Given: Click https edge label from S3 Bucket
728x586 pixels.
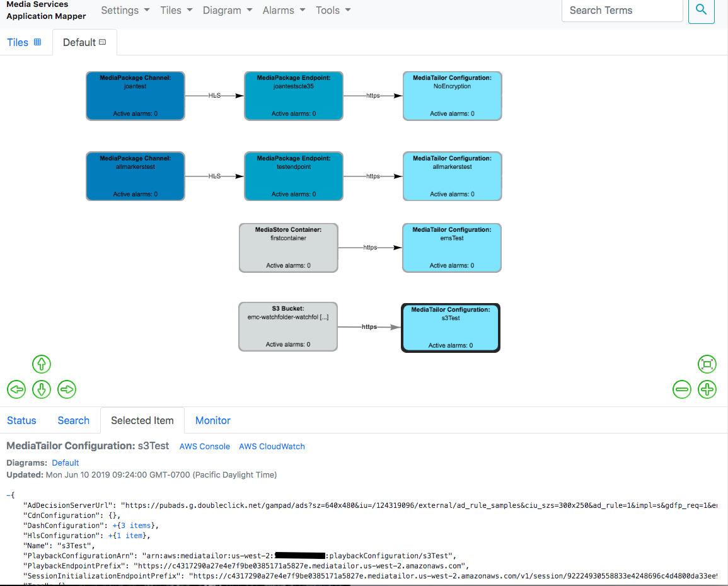Looking at the screenshot, I should pyautogui.click(x=369, y=326).
